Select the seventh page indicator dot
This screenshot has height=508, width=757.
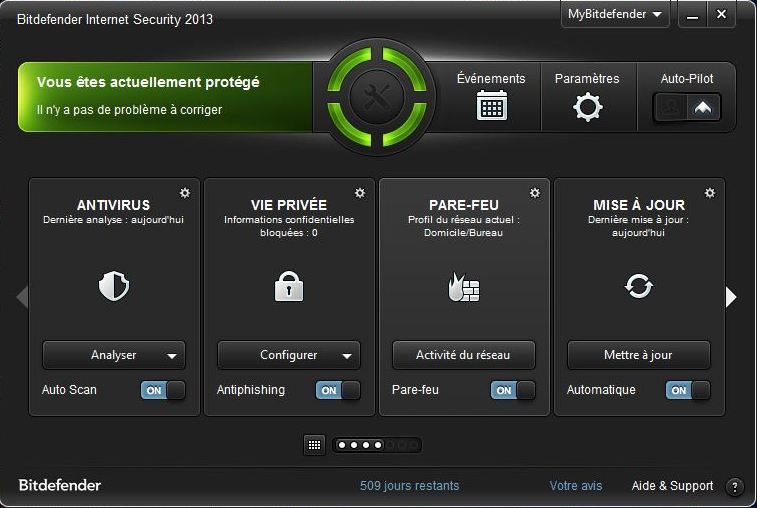click(x=413, y=445)
